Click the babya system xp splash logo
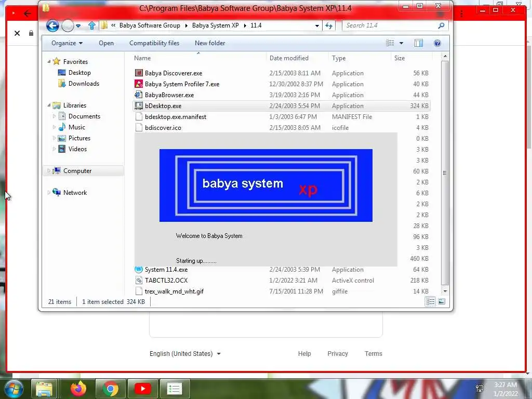This screenshot has height=399, width=532. pos(265,185)
